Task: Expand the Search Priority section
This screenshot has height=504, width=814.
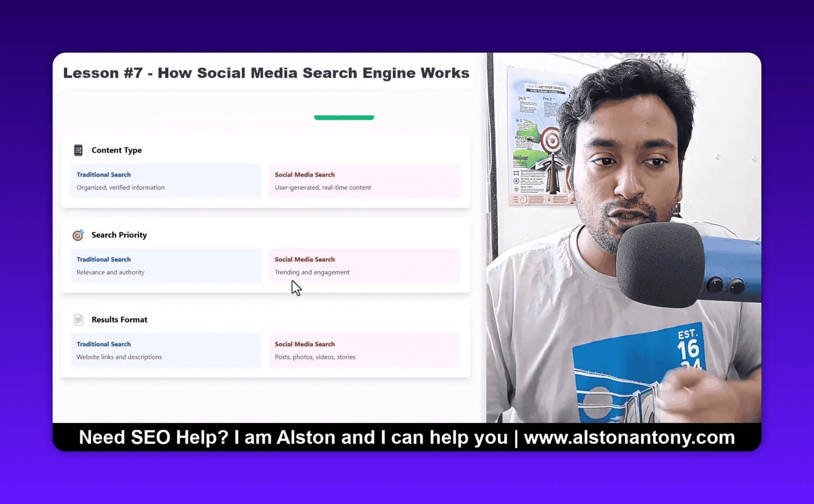Action: 119,235
